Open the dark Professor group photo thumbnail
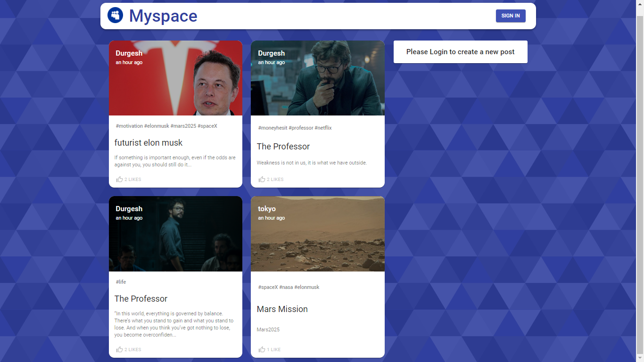Screen dimensions: 644x362 coord(175,234)
